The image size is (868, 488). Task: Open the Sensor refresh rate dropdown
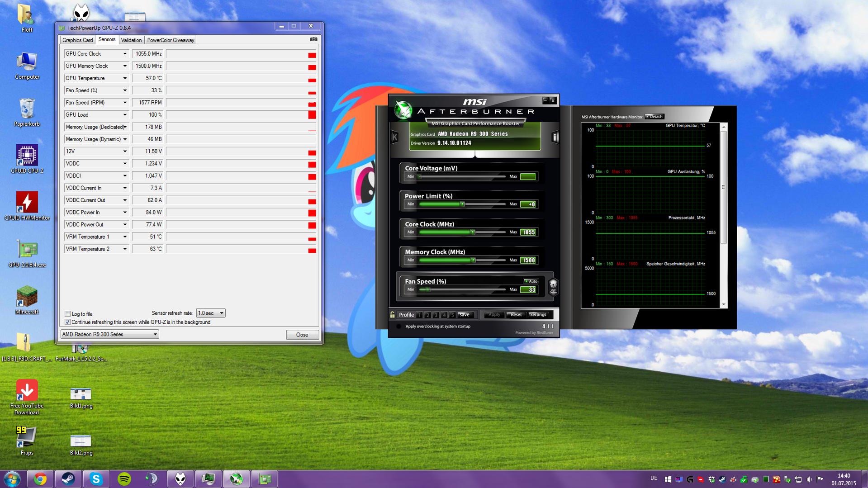(211, 313)
